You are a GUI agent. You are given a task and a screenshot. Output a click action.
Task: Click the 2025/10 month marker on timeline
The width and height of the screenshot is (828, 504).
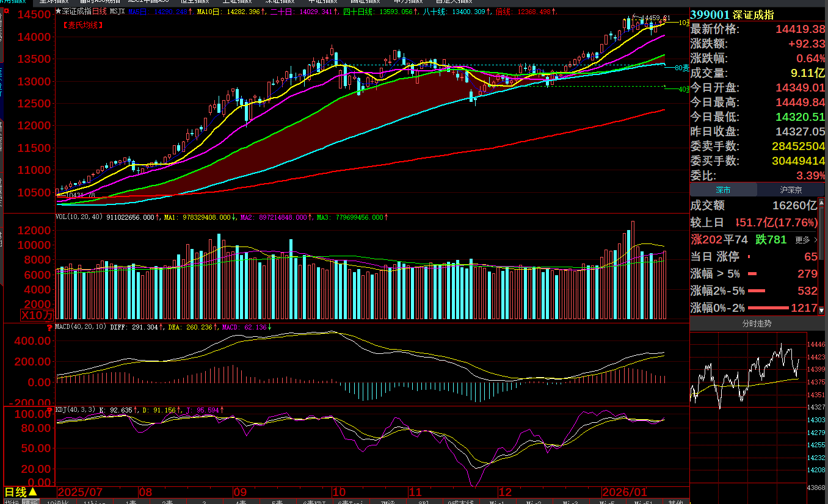point(339,492)
